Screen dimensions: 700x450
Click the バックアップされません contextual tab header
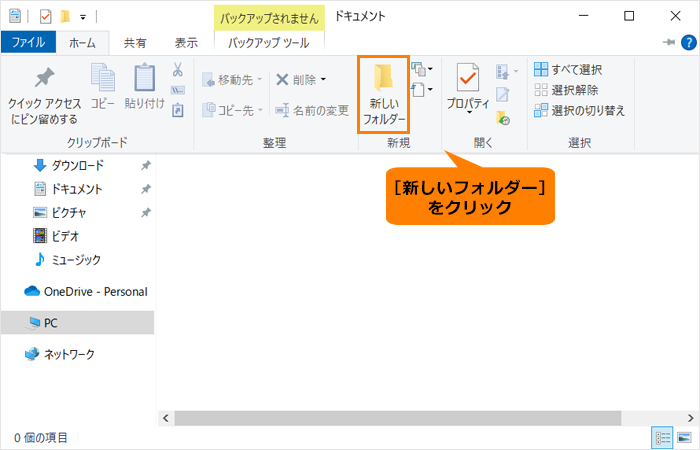coord(269,18)
